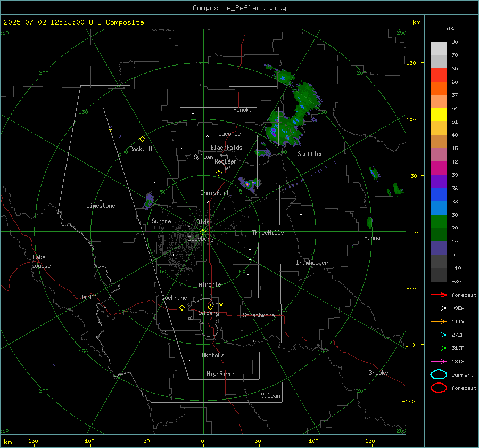Click the cyan current ellipse legend icon
The width and height of the screenshot is (479, 448).
pyautogui.click(x=439, y=374)
